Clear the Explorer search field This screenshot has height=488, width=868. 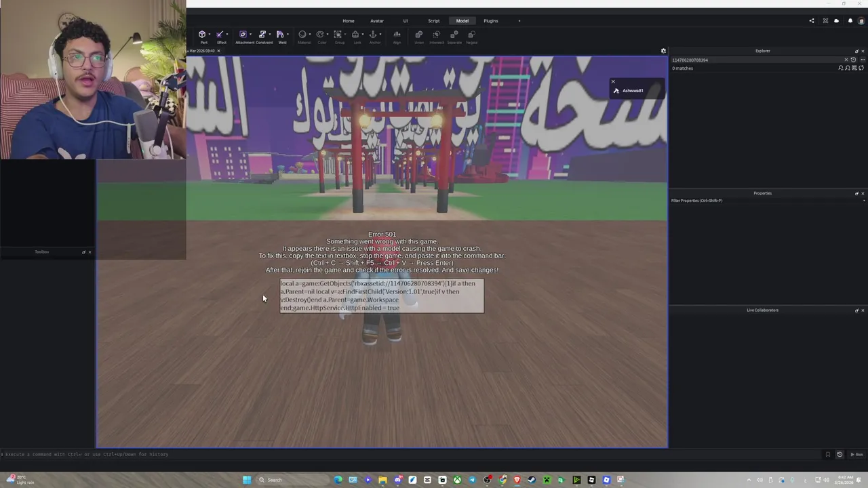coord(846,60)
